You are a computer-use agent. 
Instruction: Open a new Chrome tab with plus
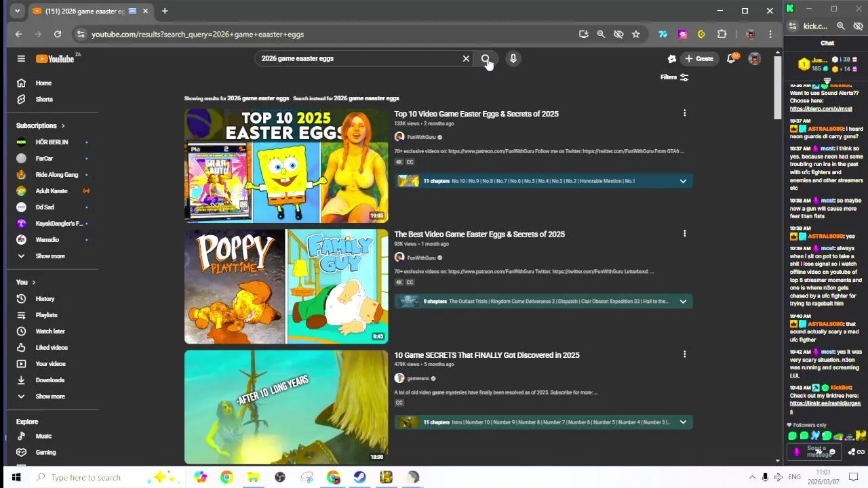(164, 11)
